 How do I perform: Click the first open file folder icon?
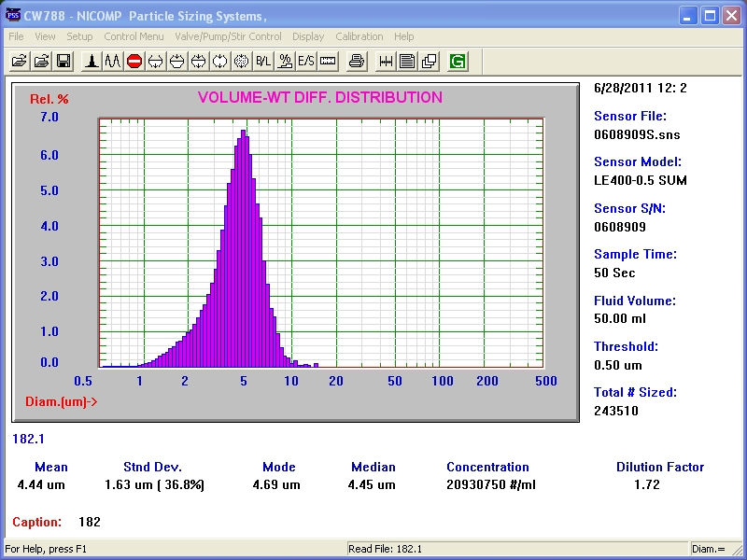click(x=19, y=62)
